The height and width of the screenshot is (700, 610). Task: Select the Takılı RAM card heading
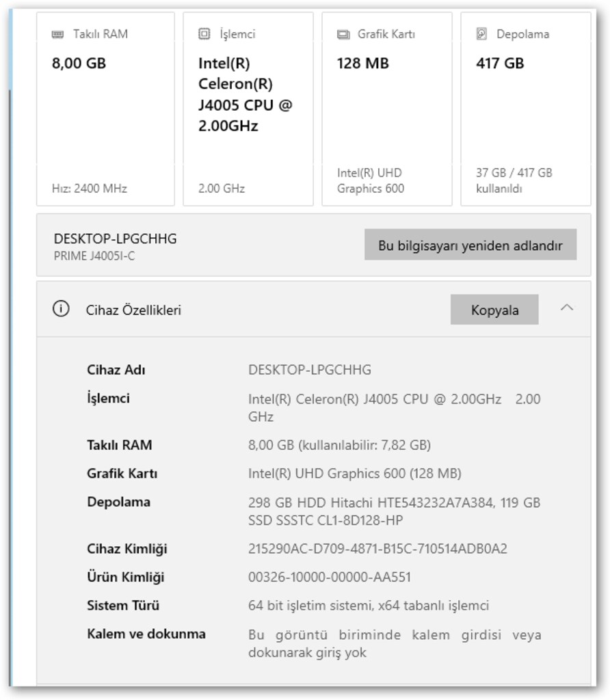coord(101,34)
